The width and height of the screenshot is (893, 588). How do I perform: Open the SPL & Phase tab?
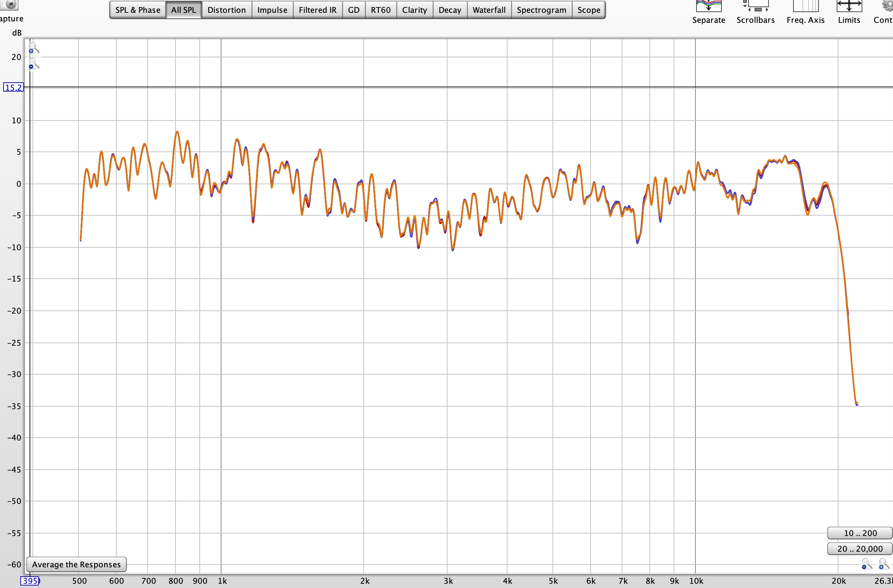[137, 10]
